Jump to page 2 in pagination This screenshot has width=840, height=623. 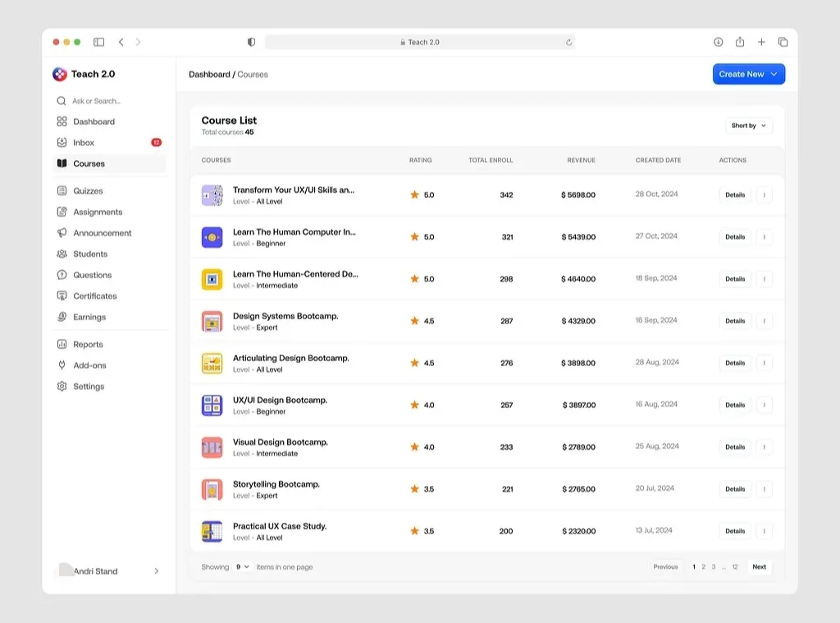[x=703, y=566]
